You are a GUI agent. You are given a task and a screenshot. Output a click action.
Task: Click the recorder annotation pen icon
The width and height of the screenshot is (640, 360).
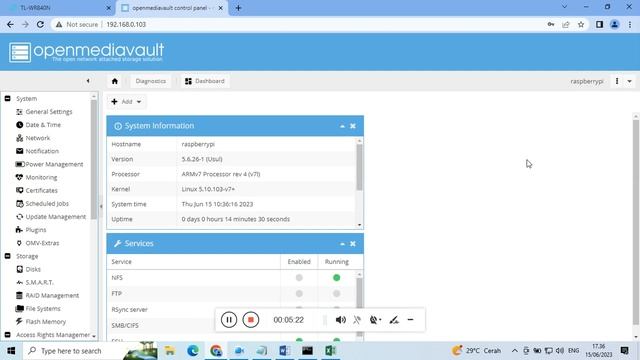click(393, 320)
